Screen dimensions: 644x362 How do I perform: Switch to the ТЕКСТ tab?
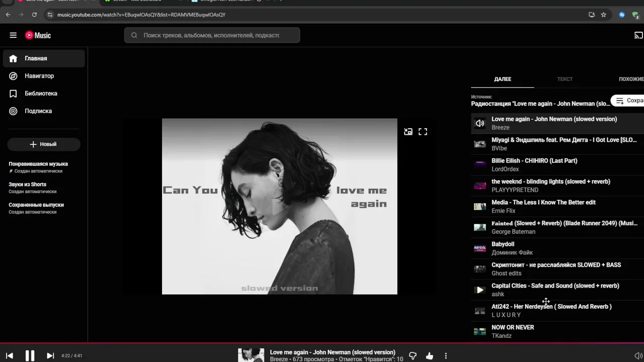pyautogui.click(x=565, y=79)
